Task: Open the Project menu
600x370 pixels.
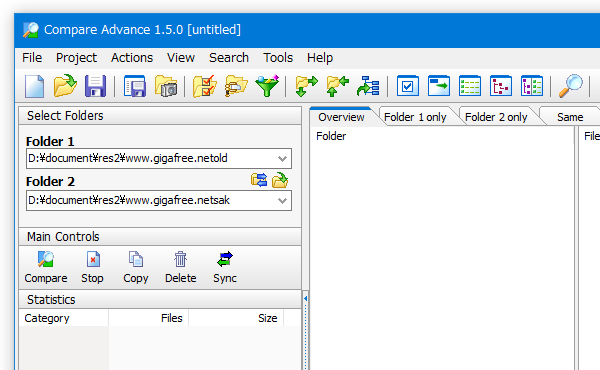Action: (x=77, y=58)
